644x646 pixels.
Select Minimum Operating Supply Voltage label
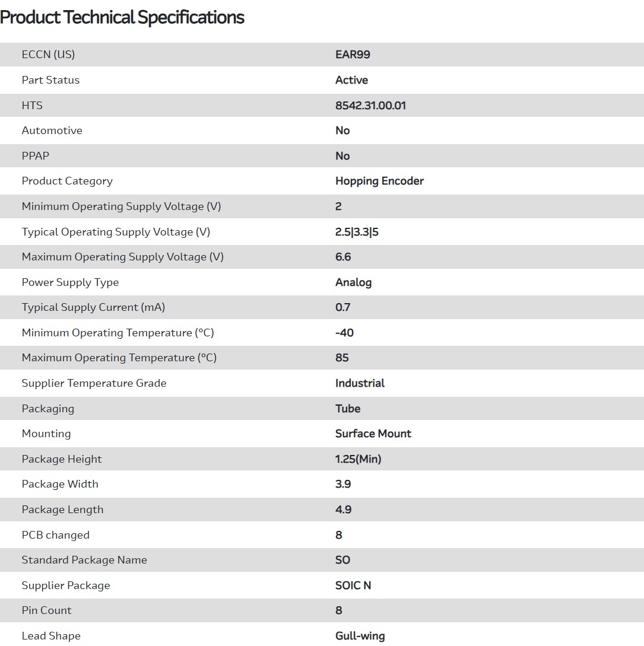(x=121, y=206)
